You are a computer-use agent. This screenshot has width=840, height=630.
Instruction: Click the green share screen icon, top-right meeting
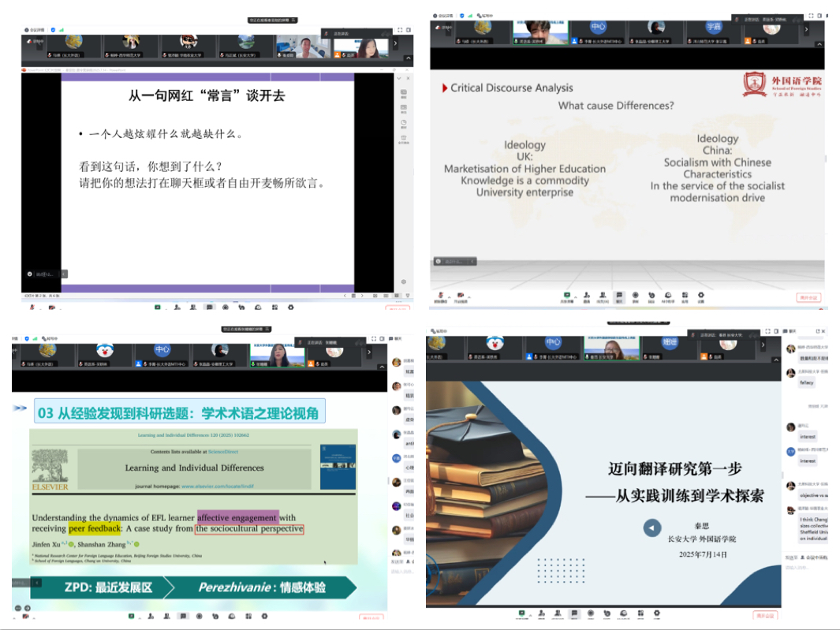coord(566,296)
